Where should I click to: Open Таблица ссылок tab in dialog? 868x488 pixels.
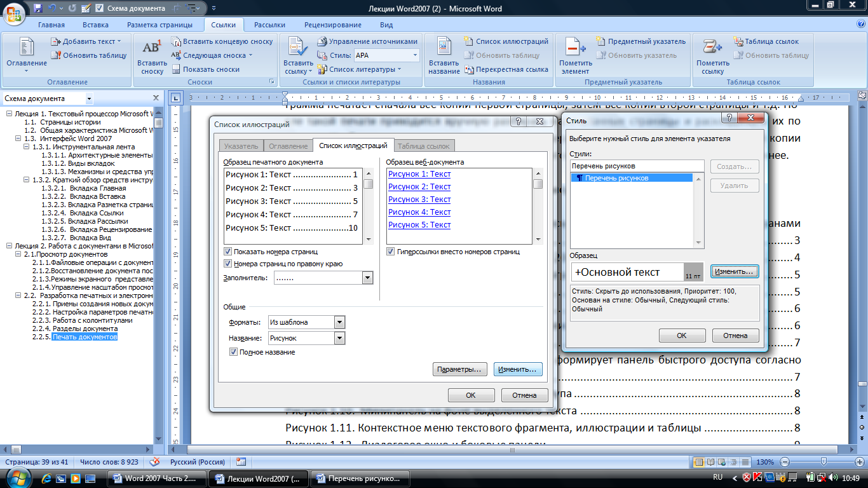click(424, 146)
